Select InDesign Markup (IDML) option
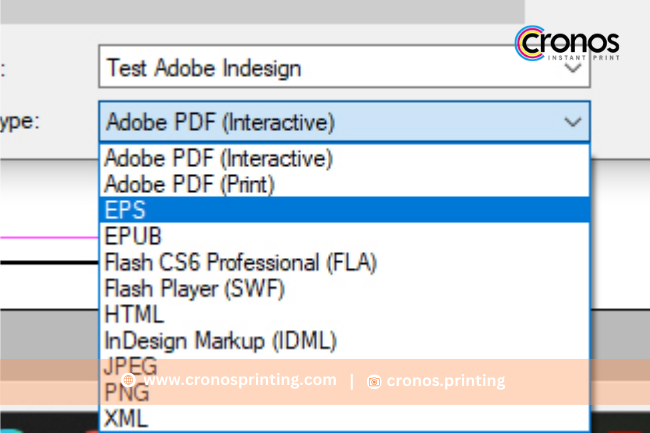Viewport: 650px width, 433px height. 344,341
